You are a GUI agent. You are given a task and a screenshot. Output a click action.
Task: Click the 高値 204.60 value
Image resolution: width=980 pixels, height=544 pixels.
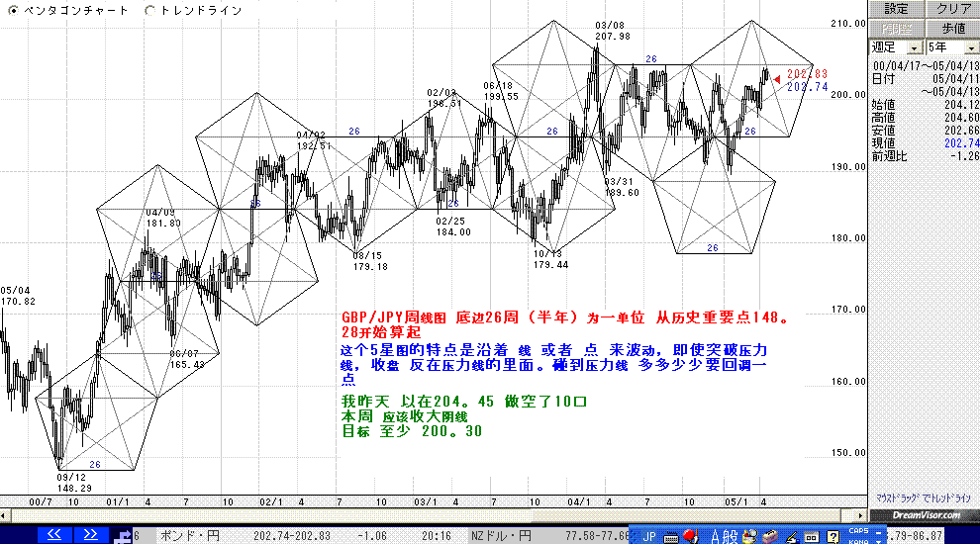click(x=961, y=118)
